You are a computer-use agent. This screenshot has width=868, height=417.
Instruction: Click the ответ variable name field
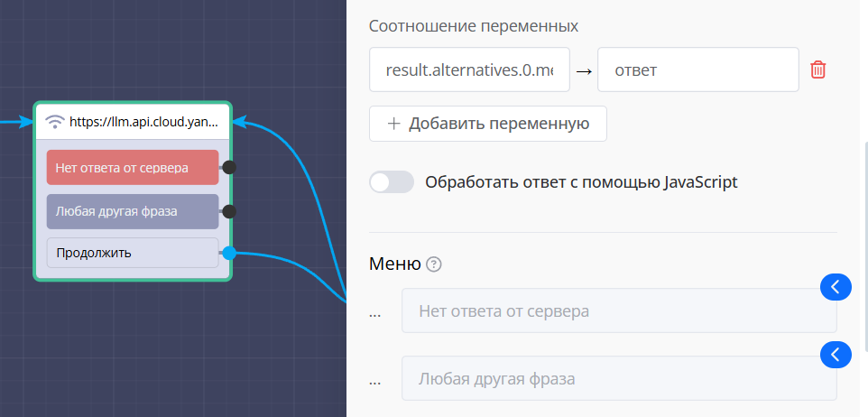click(697, 69)
